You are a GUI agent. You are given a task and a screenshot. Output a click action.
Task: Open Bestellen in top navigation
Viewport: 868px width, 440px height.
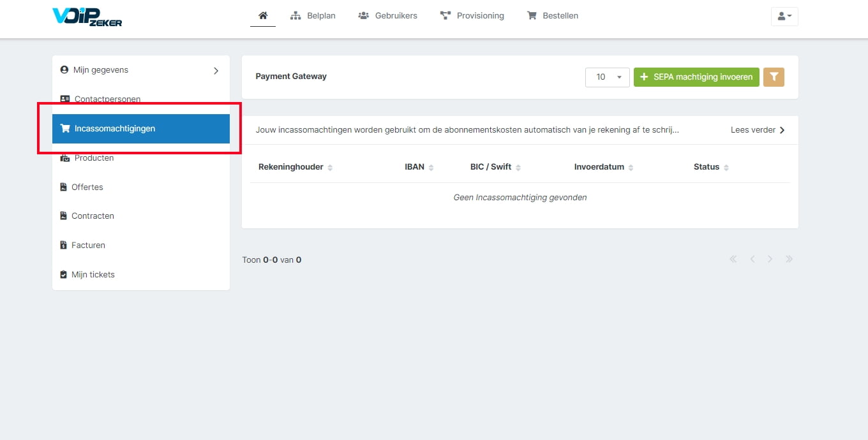pos(552,15)
